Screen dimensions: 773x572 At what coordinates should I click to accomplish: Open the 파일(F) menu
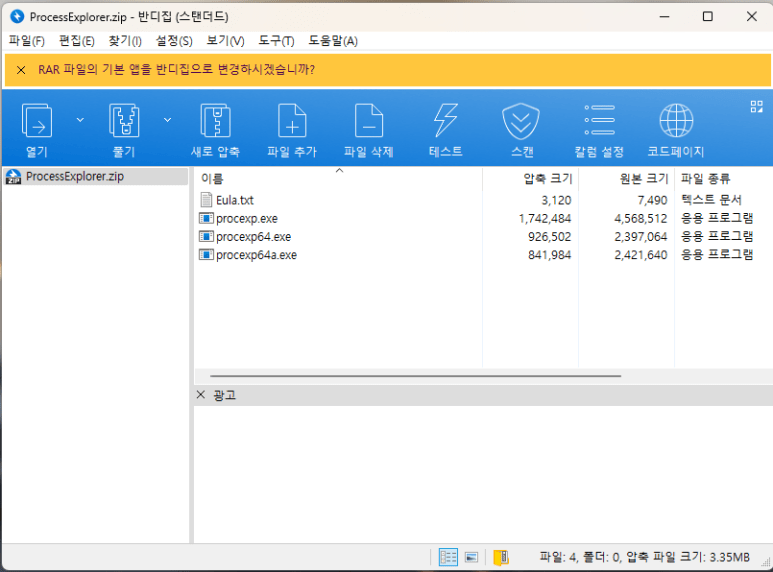pyautogui.click(x=27, y=41)
